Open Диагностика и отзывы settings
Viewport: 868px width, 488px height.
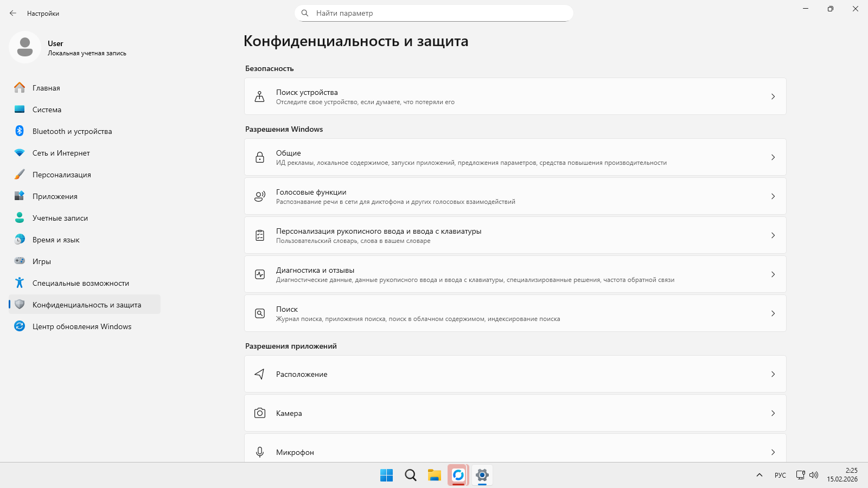[x=515, y=274]
